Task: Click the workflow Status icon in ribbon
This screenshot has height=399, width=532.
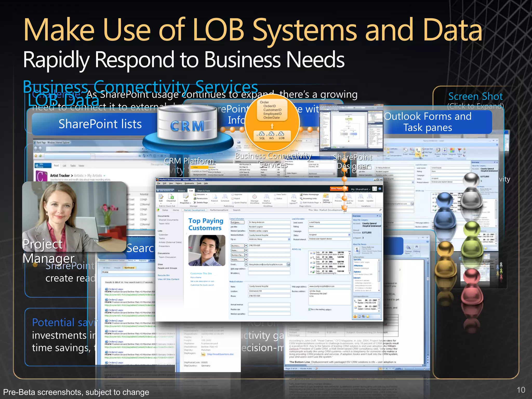Action: click(275, 198)
